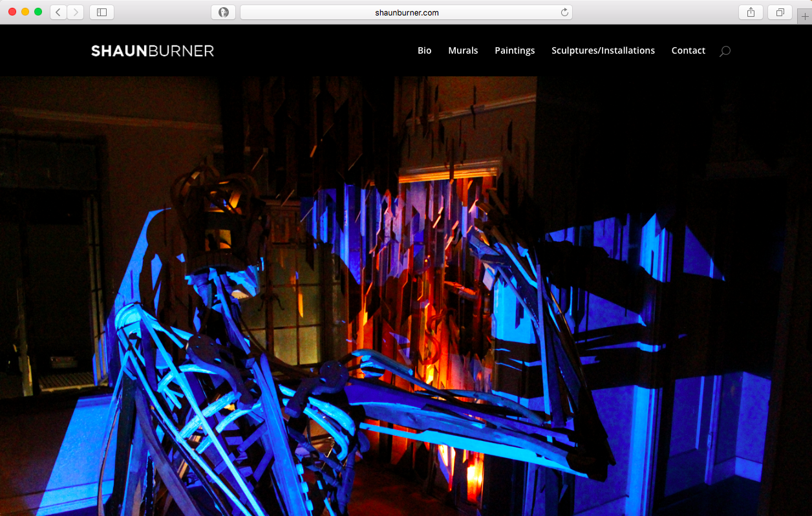
Task: Go forward with Safari's forward arrow
Action: 76,12
